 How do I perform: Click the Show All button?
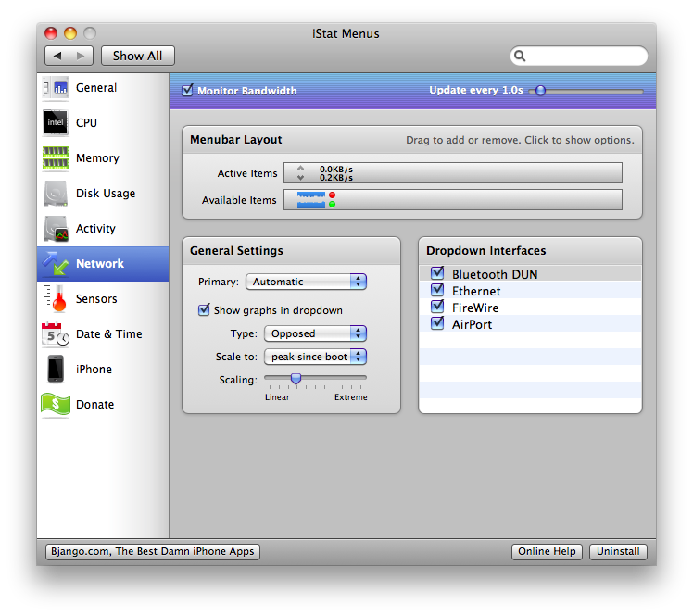(137, 56)
